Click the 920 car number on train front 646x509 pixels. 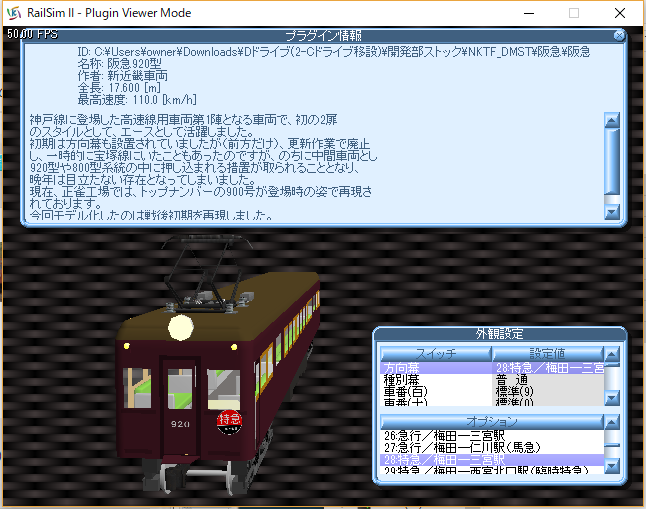coord(180,424)
